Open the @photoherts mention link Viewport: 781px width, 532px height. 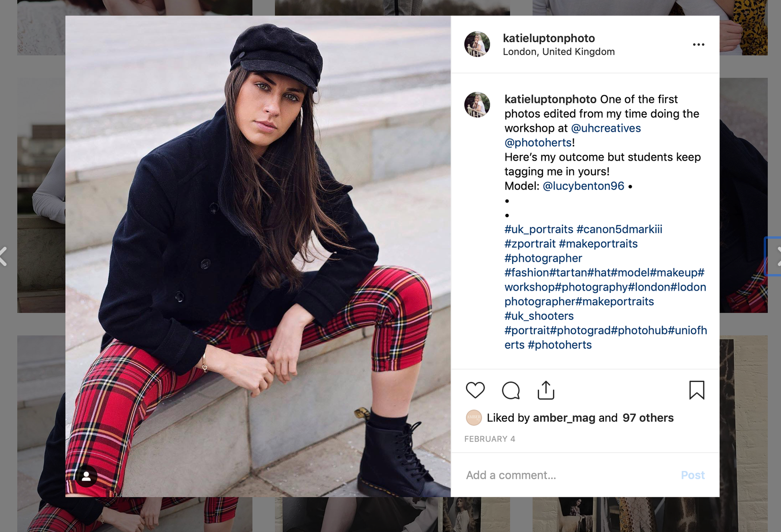[538, 143]
